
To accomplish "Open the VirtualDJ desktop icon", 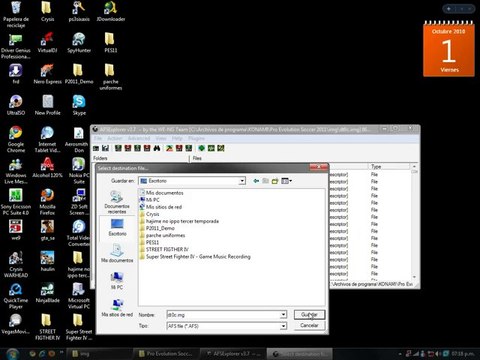I will click(x=47, y=43).
